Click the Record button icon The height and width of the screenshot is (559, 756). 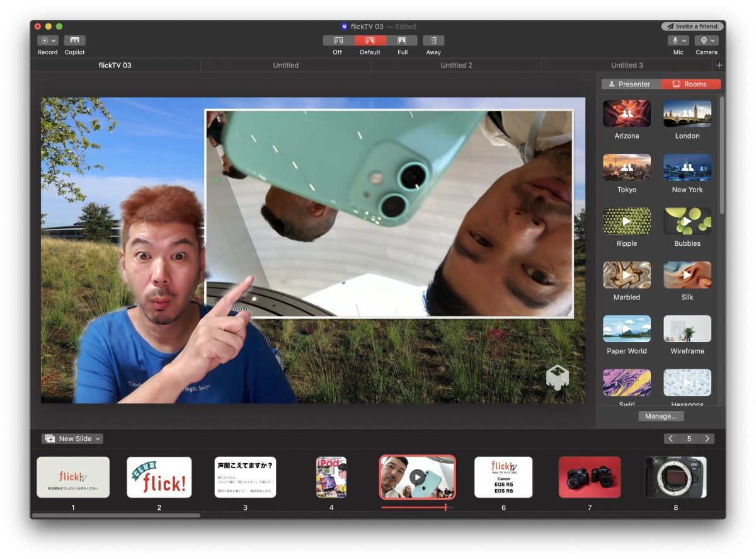pos(47,41)
